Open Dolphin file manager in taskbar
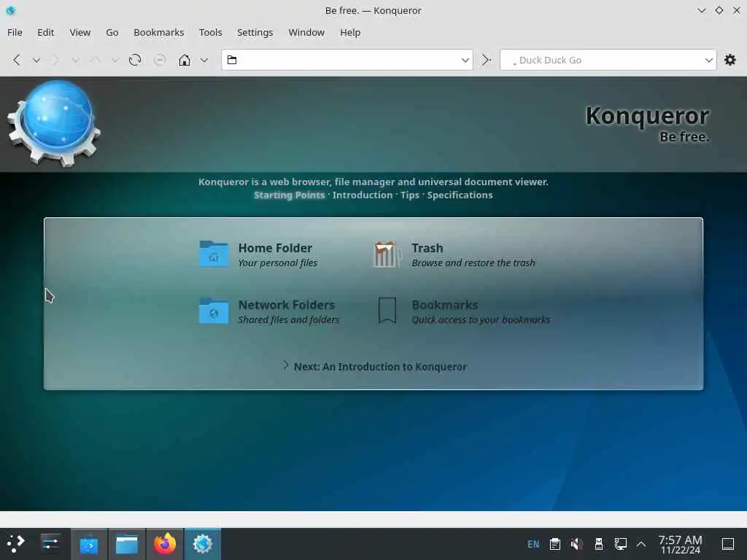Image resolution: width=747 pixels, height=560 pixels. [x=127, y=544]
